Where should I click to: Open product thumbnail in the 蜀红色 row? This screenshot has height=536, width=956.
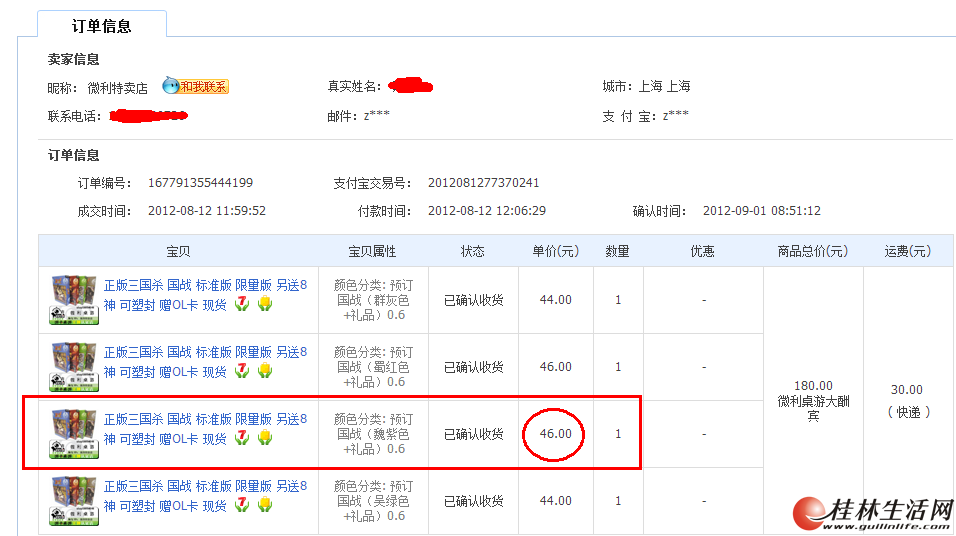pos(73,367)
